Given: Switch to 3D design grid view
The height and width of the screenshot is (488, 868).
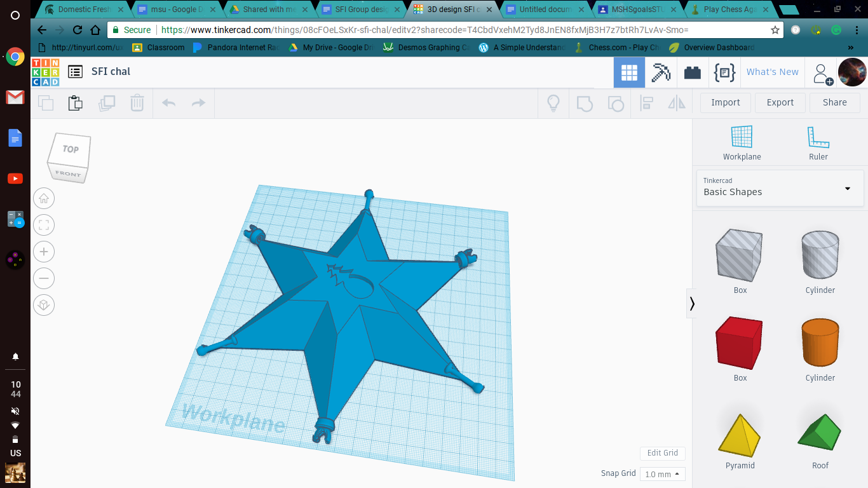Looking at the screenshot, I should click(x=629, y=72).
